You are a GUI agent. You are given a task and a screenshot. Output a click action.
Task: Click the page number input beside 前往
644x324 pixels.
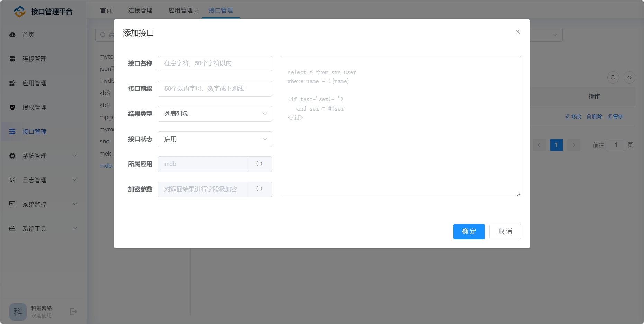pyautogui.click(x=616, y=145)
